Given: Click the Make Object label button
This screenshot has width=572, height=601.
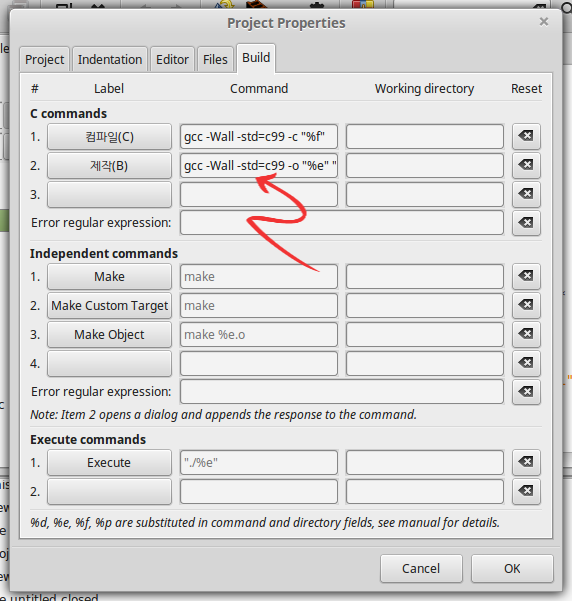Looking at the screenshot, I should (109, 334).
